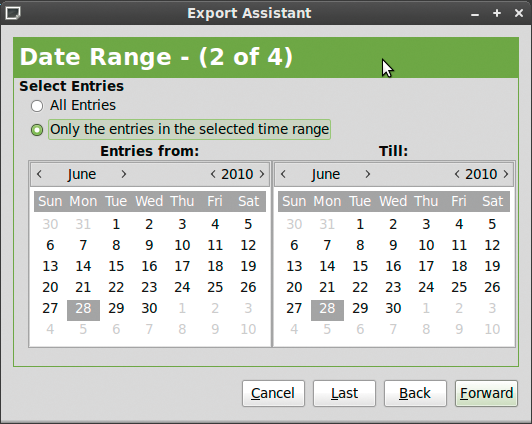This screenshot has height=424, width=532.
Task: Choose June 28 in the Till calendar
Action: (327, 310)
